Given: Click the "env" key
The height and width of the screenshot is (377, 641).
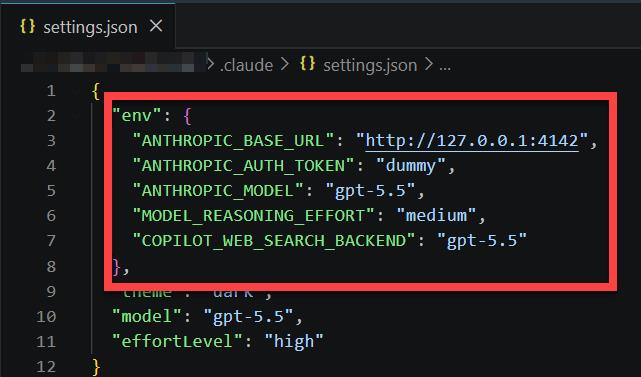Looking at the screenshot, I should 137,116.
